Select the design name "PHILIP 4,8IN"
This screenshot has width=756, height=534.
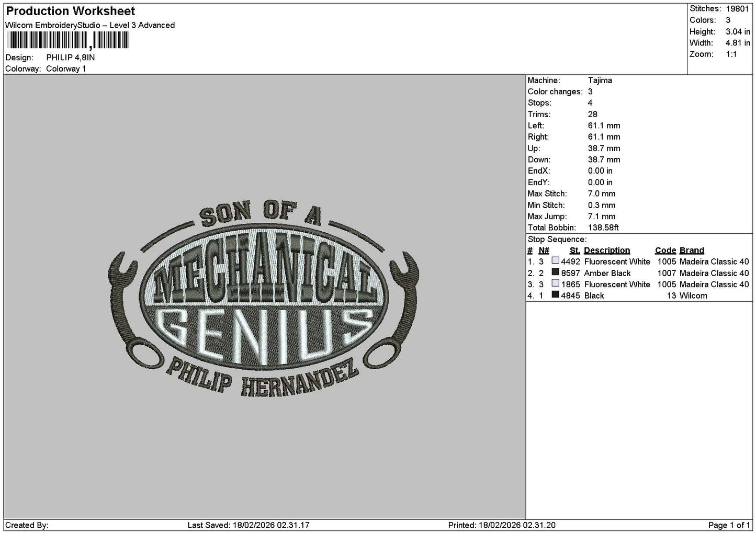point(71,58)
